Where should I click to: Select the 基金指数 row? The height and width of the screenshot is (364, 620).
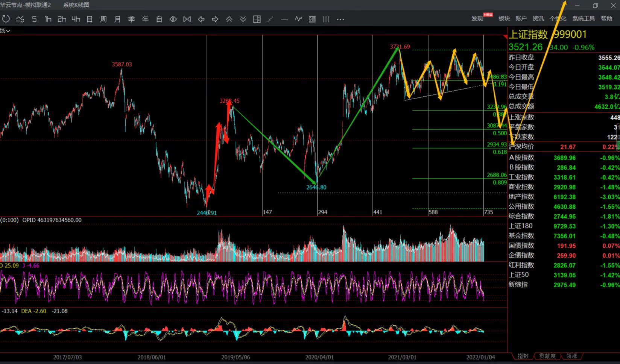pyautogui.click(x=564, y=236)
